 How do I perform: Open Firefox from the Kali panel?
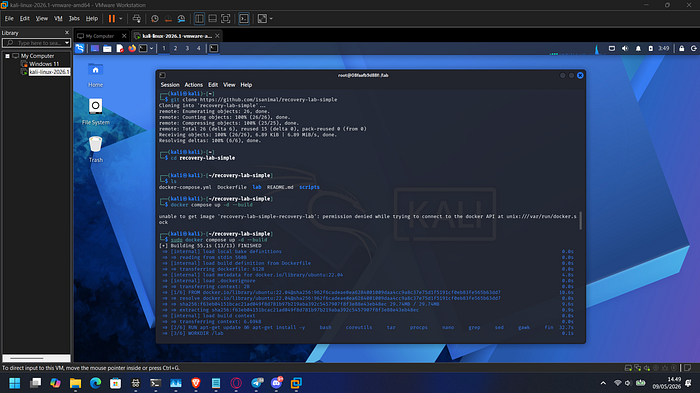click(x=132, y=48)
